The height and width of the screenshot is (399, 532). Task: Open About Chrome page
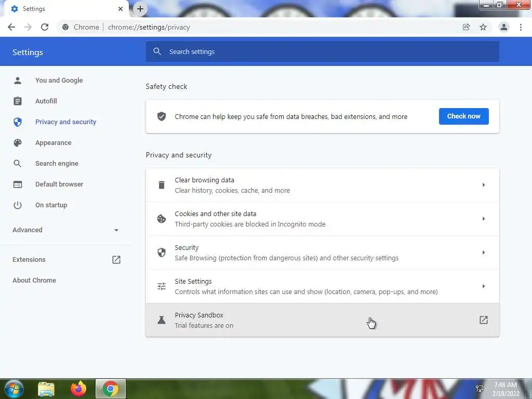[x=34, y=280]
